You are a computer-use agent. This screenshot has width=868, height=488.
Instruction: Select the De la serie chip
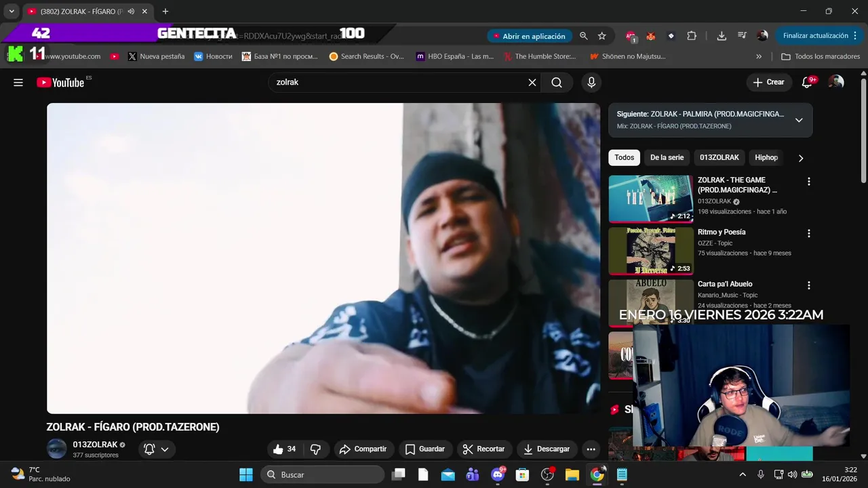click(667, 158)
